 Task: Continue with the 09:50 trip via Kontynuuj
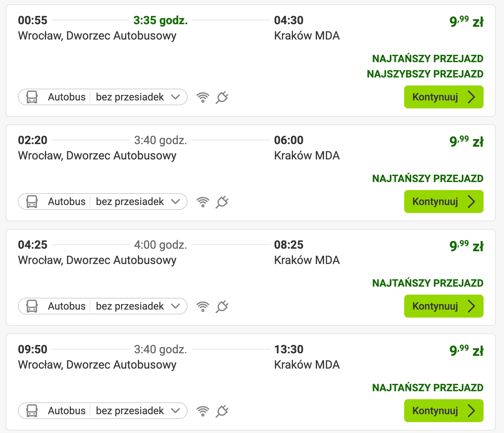pos(443,411)
